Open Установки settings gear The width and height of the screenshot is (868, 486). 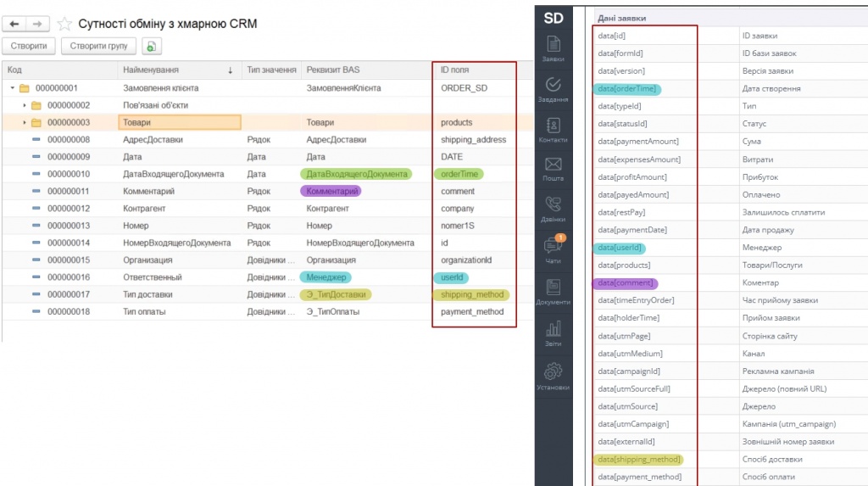pyautogui.click(x=553, y=374)
